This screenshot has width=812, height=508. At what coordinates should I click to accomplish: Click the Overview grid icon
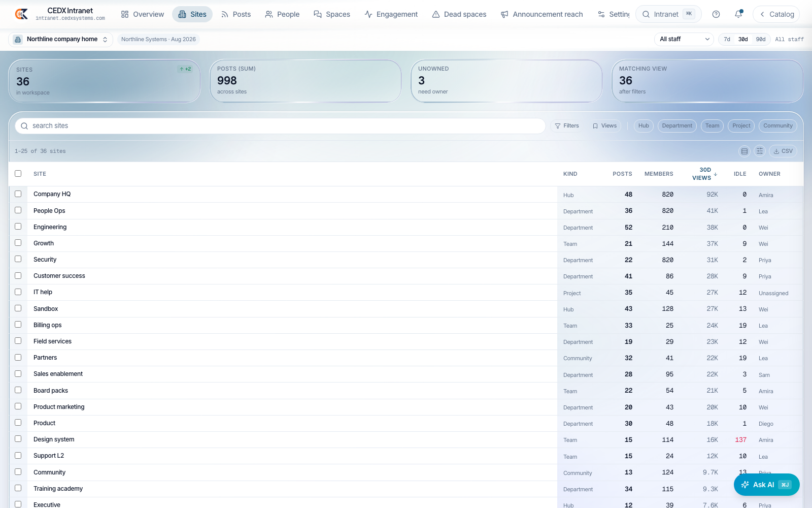125,14
